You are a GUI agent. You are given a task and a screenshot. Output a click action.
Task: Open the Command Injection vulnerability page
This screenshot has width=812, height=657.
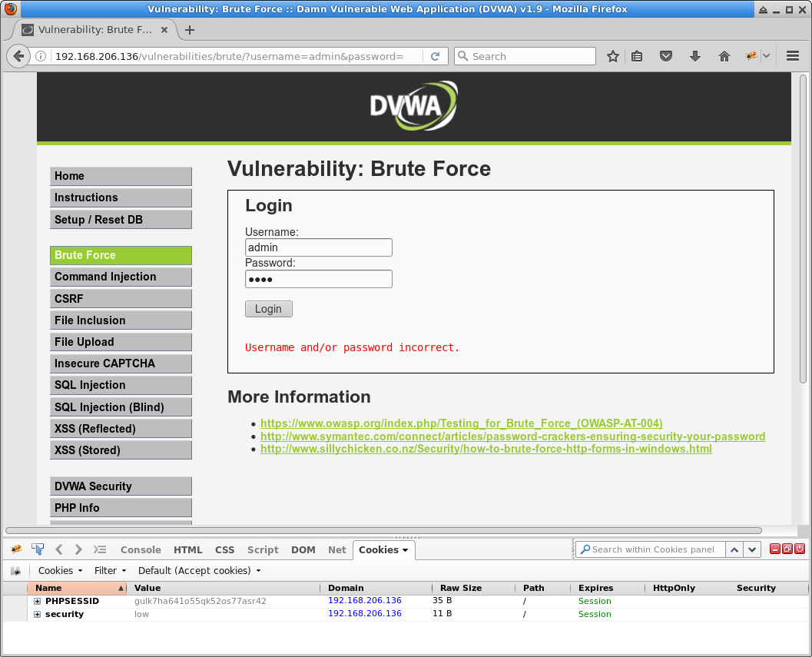pos(121,277)
